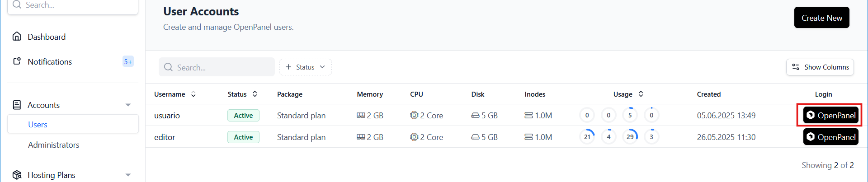Click editor's usage gauge showing 29
Screen dimensions: 868x182
coord(630,137)
